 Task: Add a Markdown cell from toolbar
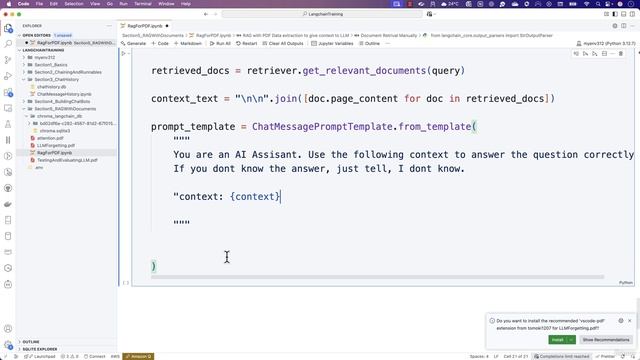[x=188, y=43]
